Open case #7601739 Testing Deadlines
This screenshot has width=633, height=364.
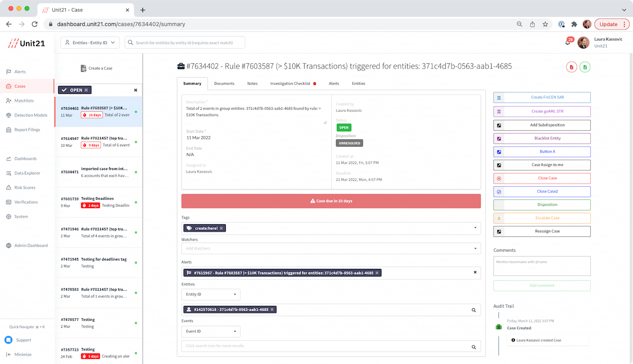click(98, 202)
